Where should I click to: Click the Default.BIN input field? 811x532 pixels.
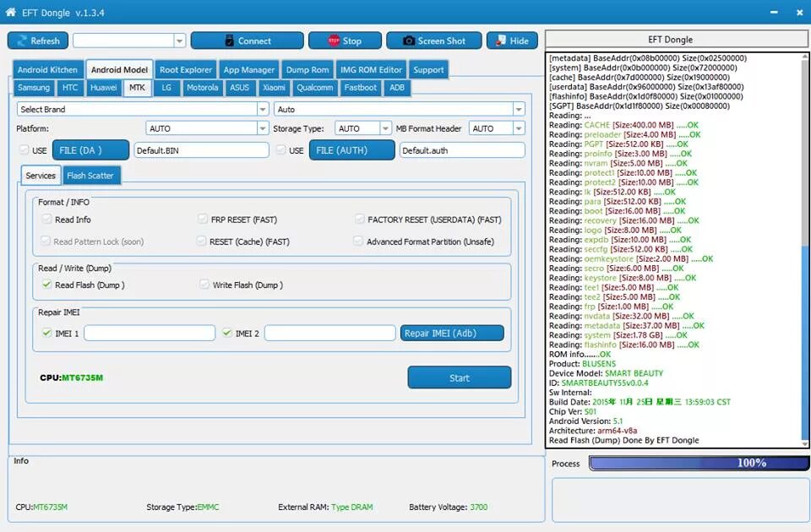click(x=201, y=150)
